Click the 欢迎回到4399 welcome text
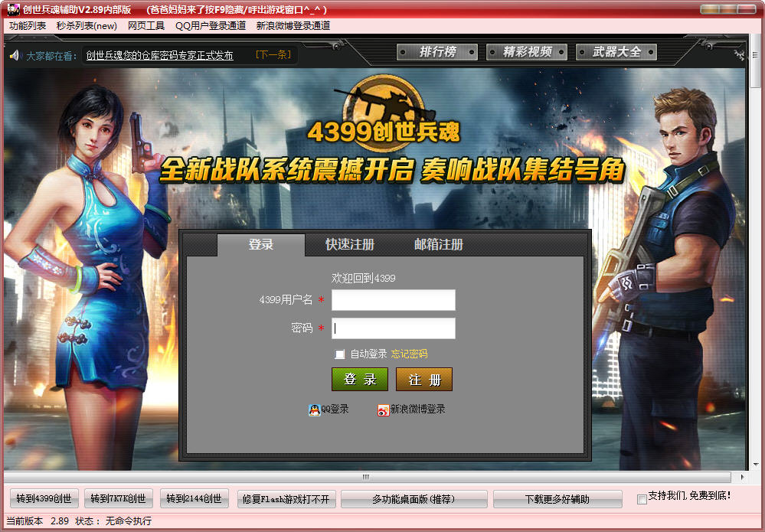 pyautogui.click(x=364, y=278)
